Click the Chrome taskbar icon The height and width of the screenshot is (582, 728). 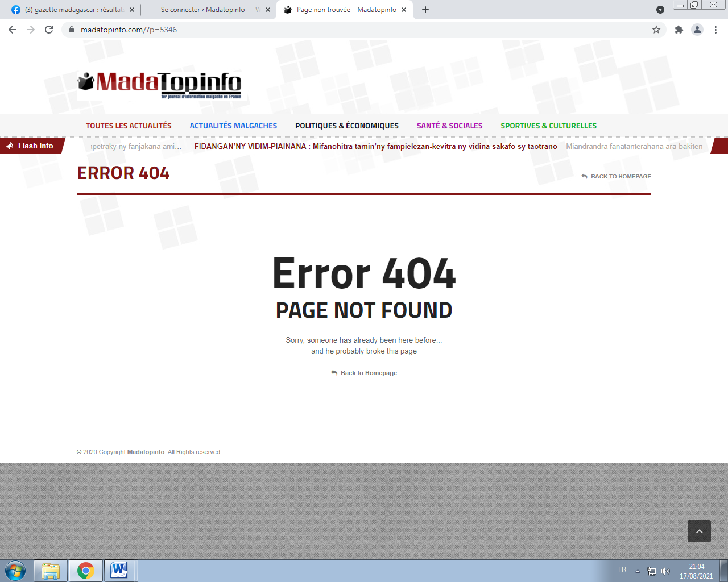tap(86, 571)
